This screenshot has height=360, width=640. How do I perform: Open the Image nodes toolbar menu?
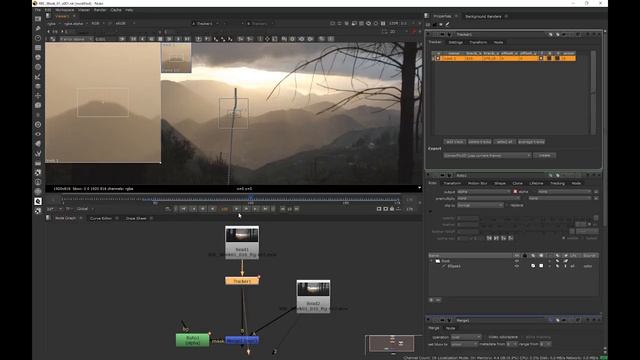[x=38, y=19]
